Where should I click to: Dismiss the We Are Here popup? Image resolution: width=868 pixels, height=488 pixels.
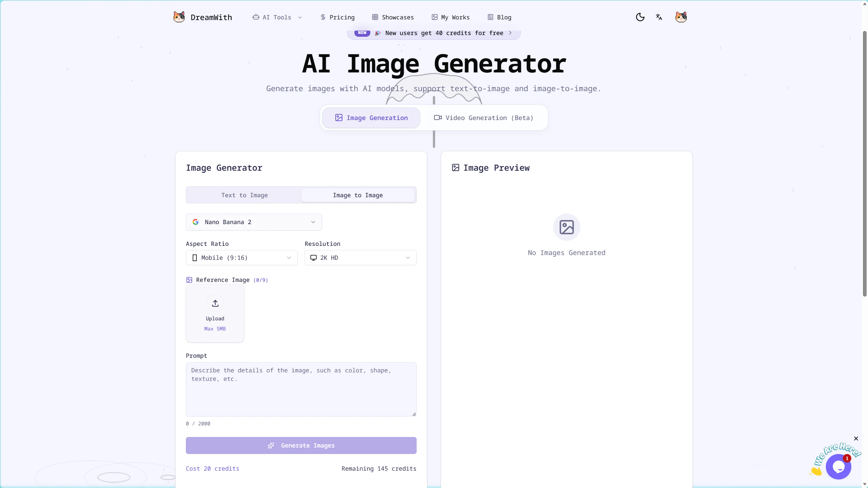point(856,438)
